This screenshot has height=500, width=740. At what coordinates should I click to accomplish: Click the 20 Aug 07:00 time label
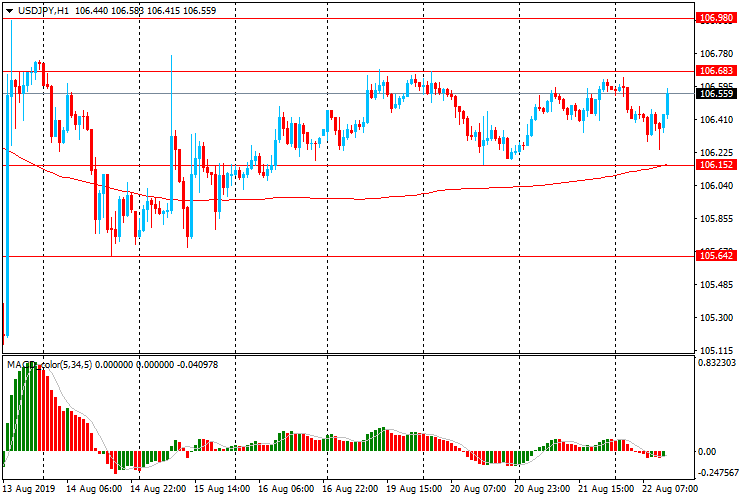478,488
